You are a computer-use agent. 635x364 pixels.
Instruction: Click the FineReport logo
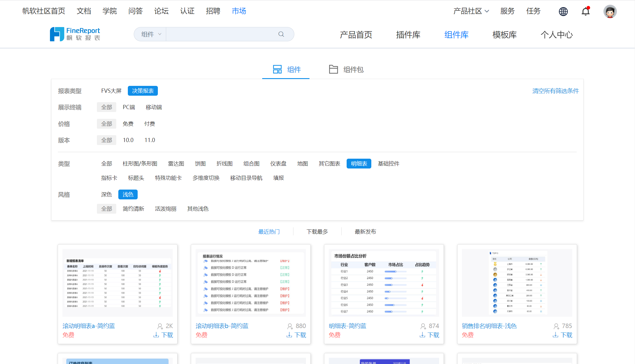pyautogui.click(x=75, y=34)
